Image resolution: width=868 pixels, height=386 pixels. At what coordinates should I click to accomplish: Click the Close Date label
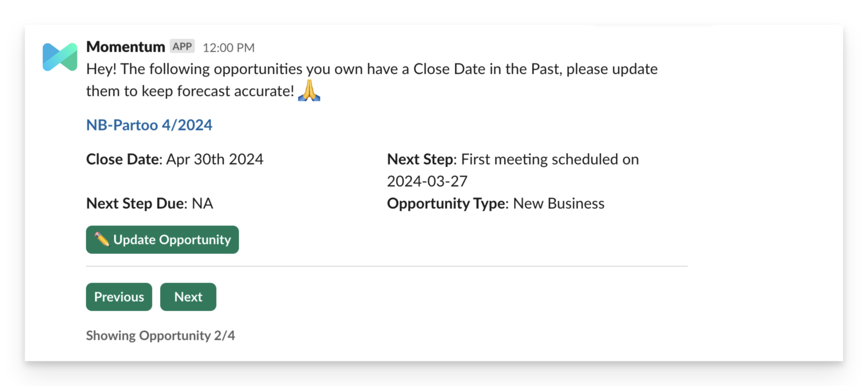[123, 159]
